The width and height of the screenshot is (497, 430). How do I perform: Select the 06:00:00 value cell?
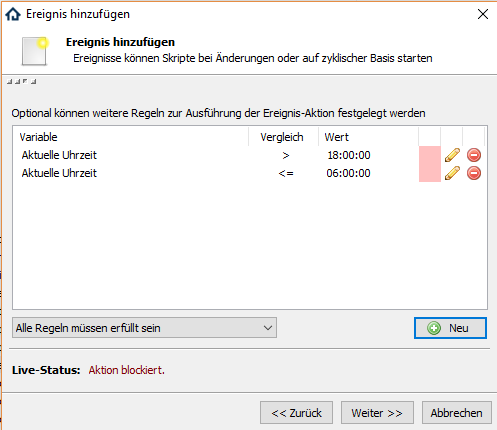point(348,173)
